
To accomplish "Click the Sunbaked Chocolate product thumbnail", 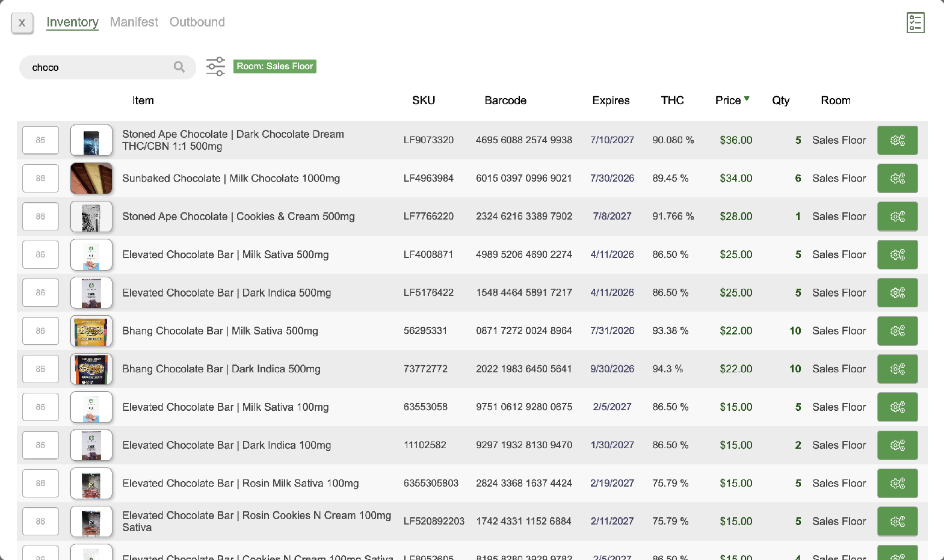I will (91, 179).
